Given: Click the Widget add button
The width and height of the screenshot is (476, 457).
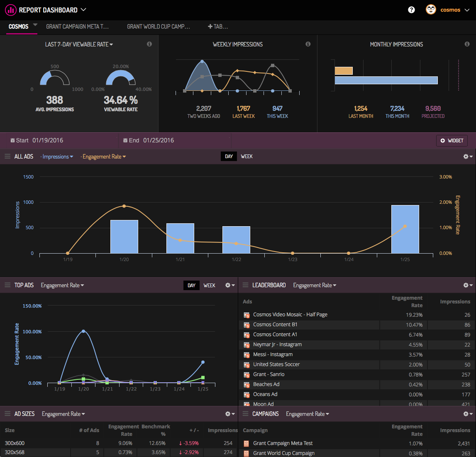Looking at the screenshot, I should coord(452,141).
